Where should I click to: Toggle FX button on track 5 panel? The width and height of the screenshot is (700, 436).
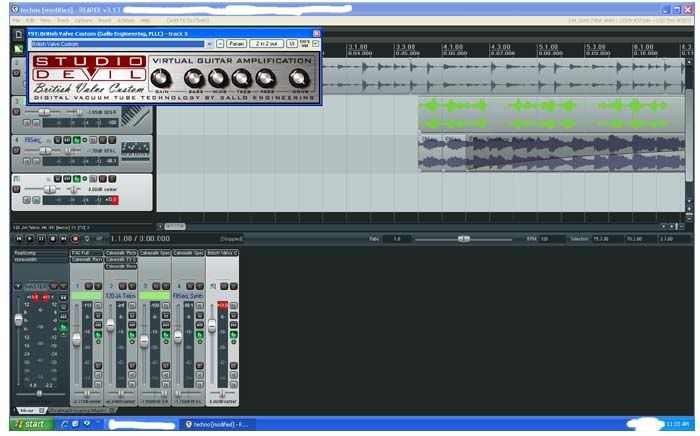pyautogui.click(x=76, y=179)
